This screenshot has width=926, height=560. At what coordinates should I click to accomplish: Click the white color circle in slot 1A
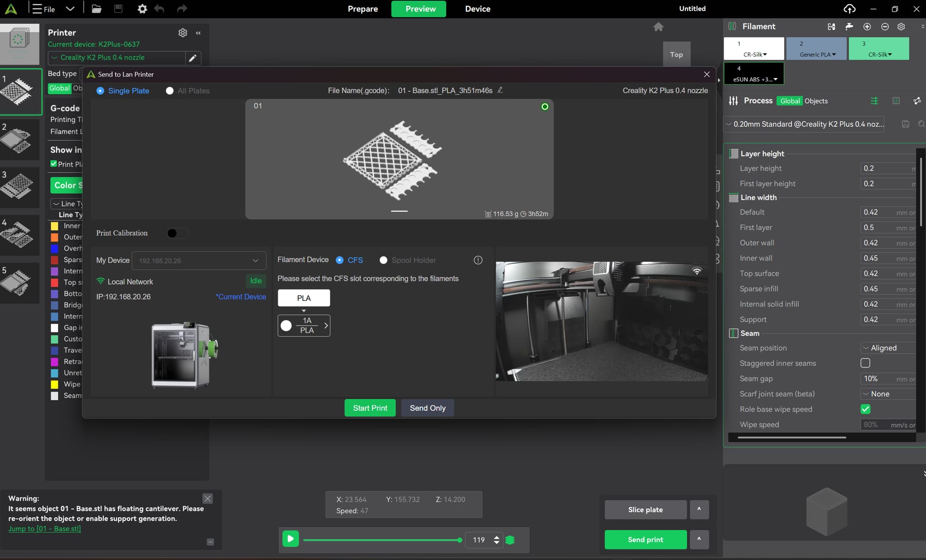point(286,326)
